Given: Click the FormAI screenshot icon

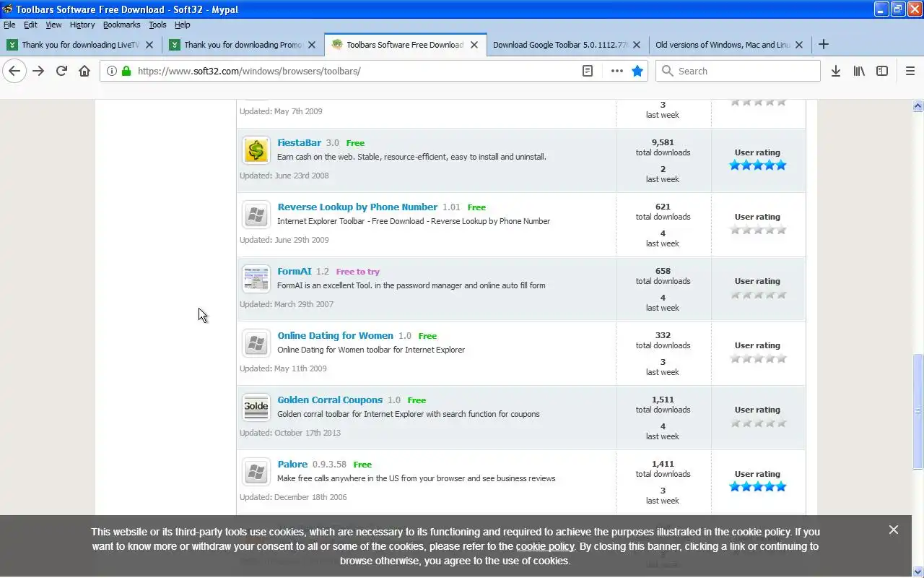Looking at the screenshot, I should tap(256, 279).
